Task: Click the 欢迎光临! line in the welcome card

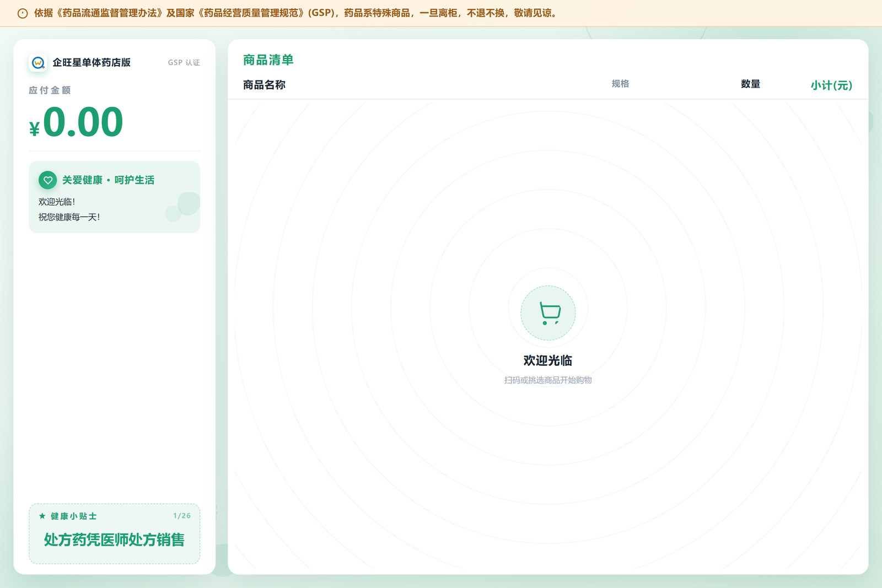Action: (x=57, y=202)
